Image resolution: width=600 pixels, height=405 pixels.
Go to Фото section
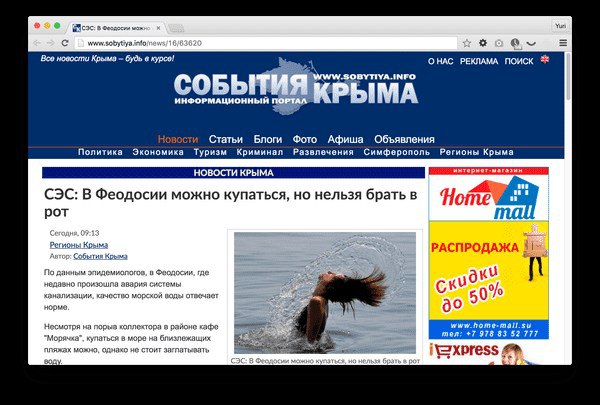(305, 139)
